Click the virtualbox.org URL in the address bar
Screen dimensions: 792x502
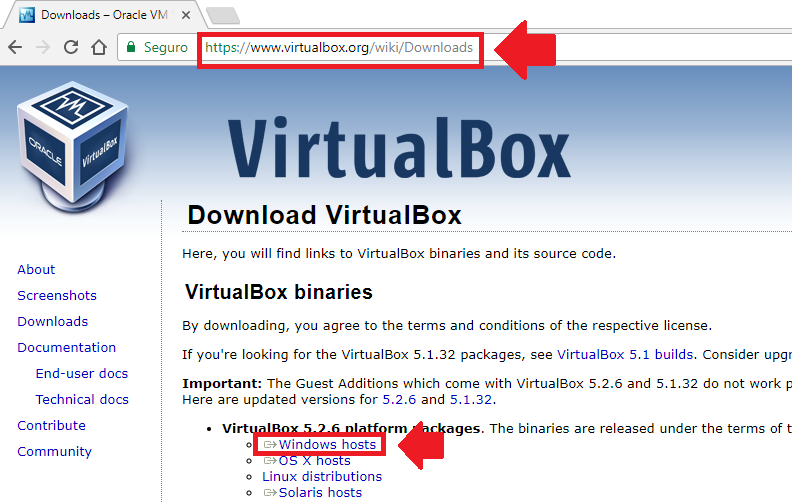click(339, 47)
